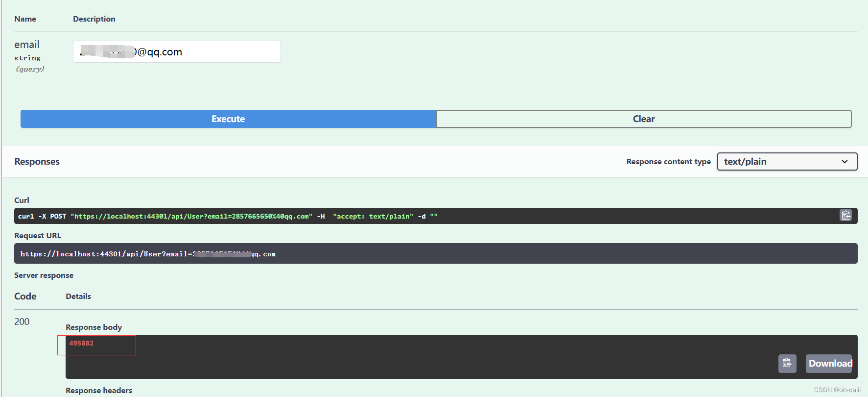868x397 pixels.
Task: Focus the email query input field
Action: pyautogui.click(x=177, y=51)
